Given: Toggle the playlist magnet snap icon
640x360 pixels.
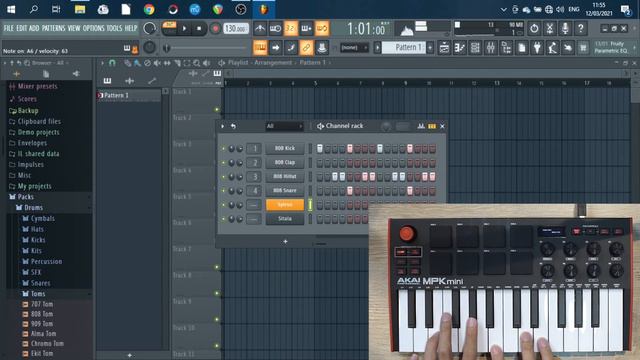Looking at the screenshot, I should pyautogui.click(x=112, y=63).
